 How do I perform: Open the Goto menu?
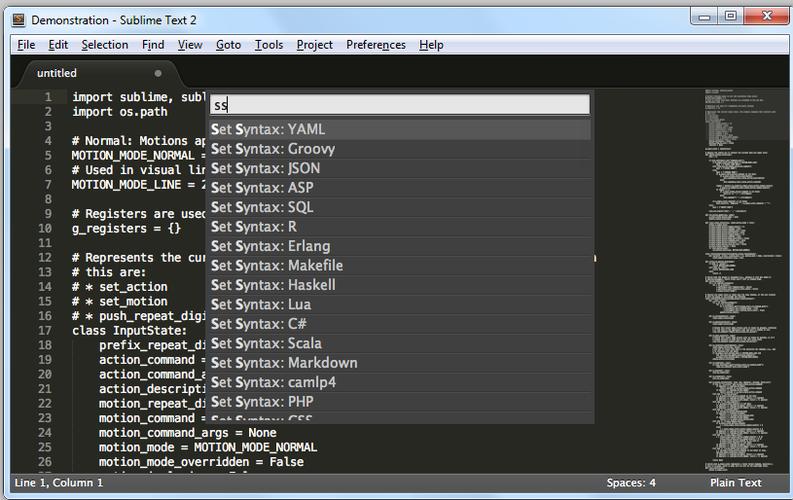point(228,45)
